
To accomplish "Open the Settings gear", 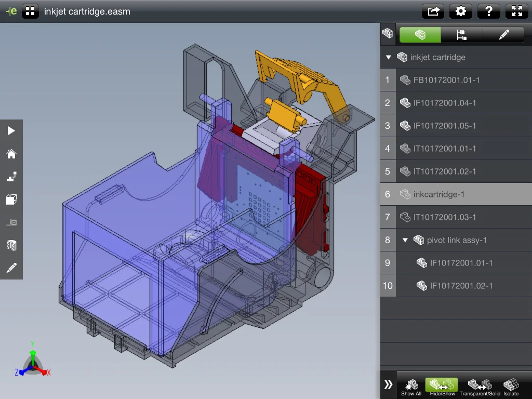I will point(461,11).
